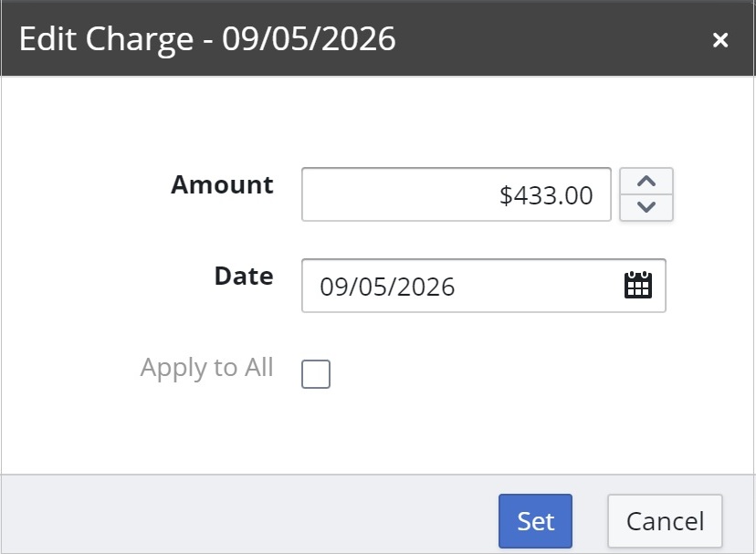
Task: Close the Edit Charge dialog with X
Action: pyautogui.click(x=719, y=40)
